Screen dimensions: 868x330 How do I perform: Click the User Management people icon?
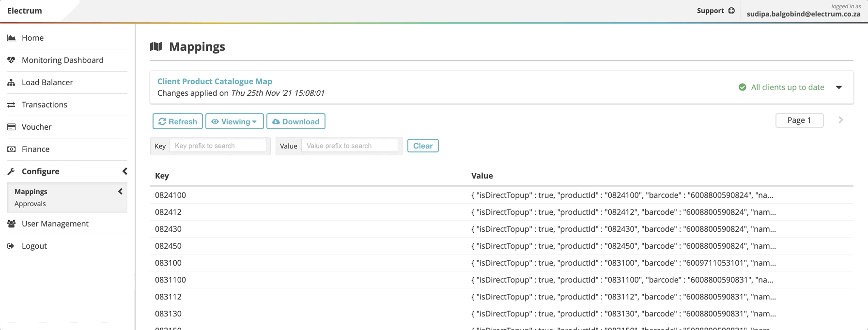tap(12, 224)
